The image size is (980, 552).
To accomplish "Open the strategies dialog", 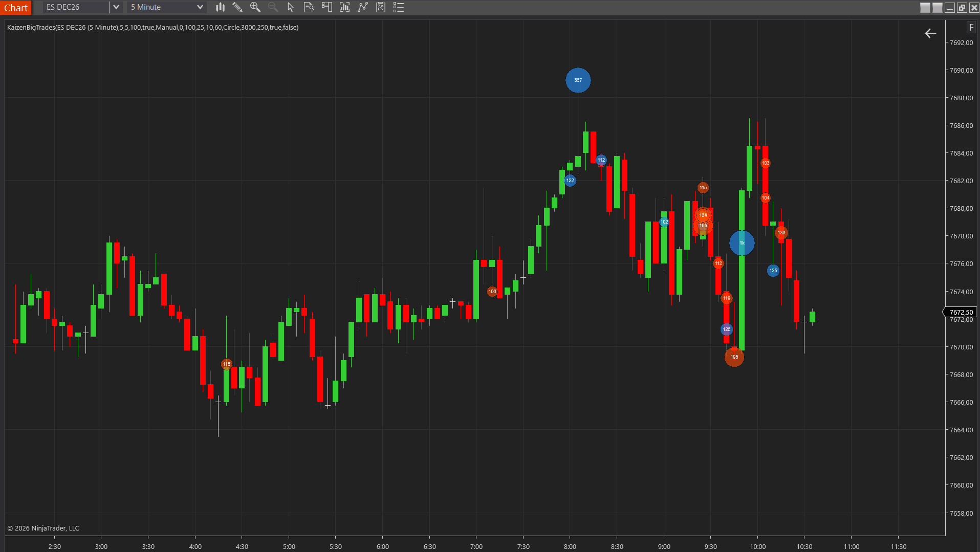I will click(381, 7).
